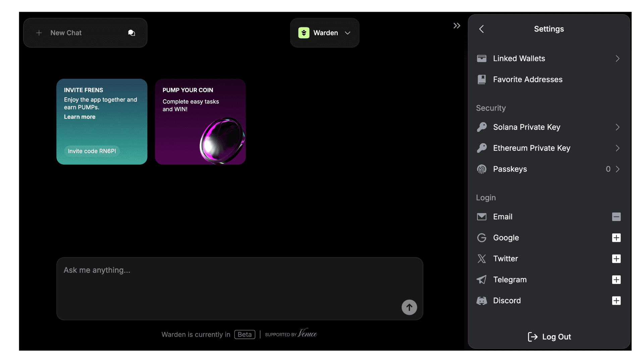
Task: Open the Warden agent dropdown
Action: [x=347, y=33]
